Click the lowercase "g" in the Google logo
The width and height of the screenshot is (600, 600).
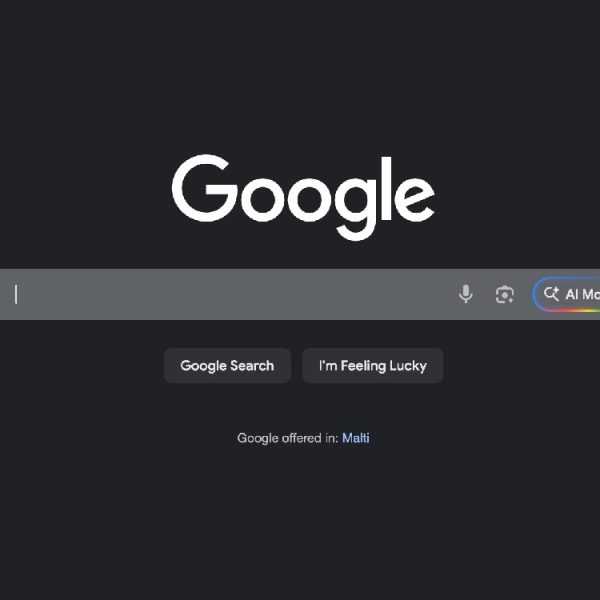click(357, 209)
